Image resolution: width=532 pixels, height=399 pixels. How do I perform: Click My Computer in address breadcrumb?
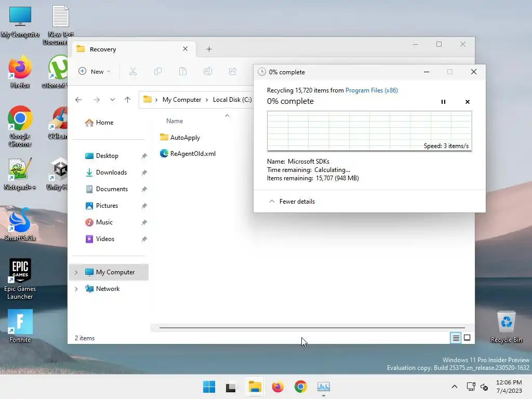(182, 100)
